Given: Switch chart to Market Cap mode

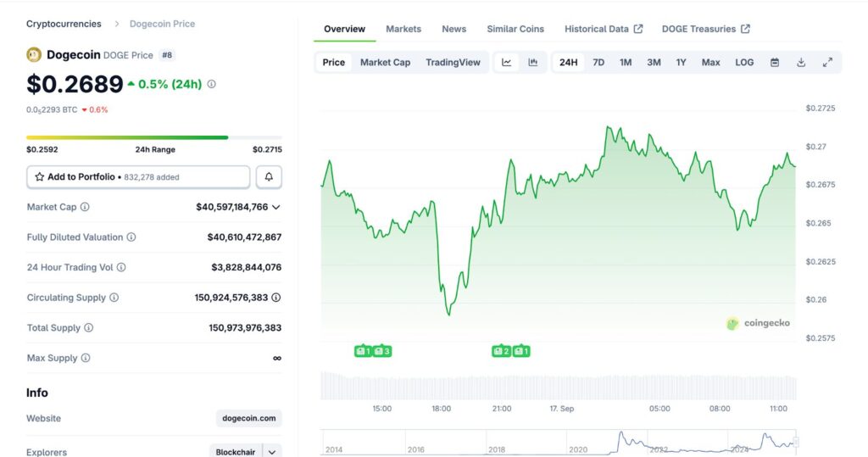Looking at the screenshot, I should [x=385, y=63].
